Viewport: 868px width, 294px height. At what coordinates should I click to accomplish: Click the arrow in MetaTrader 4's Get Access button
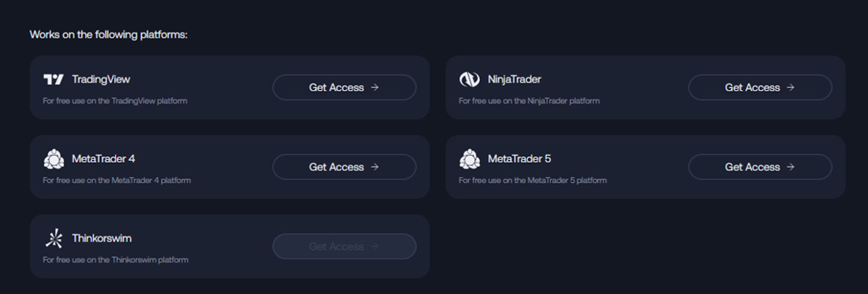click(x=375, y=167)
